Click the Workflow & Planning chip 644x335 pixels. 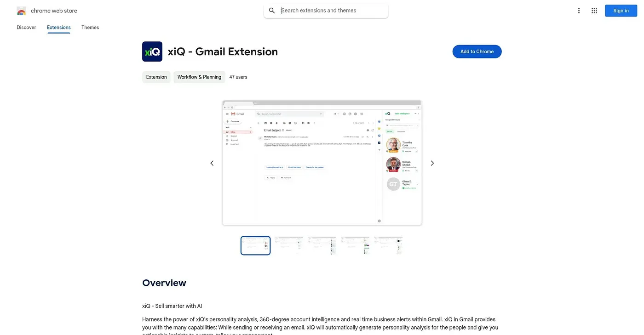click(199, 77)
